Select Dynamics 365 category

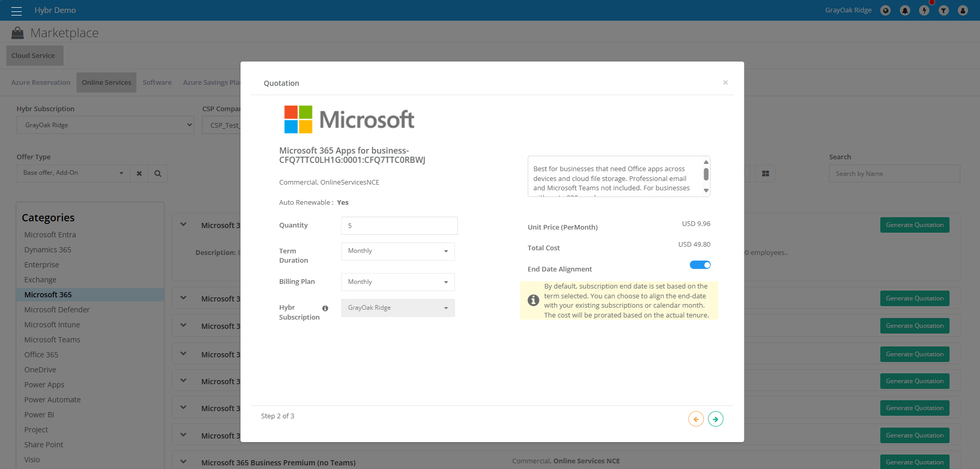point(48,250)
